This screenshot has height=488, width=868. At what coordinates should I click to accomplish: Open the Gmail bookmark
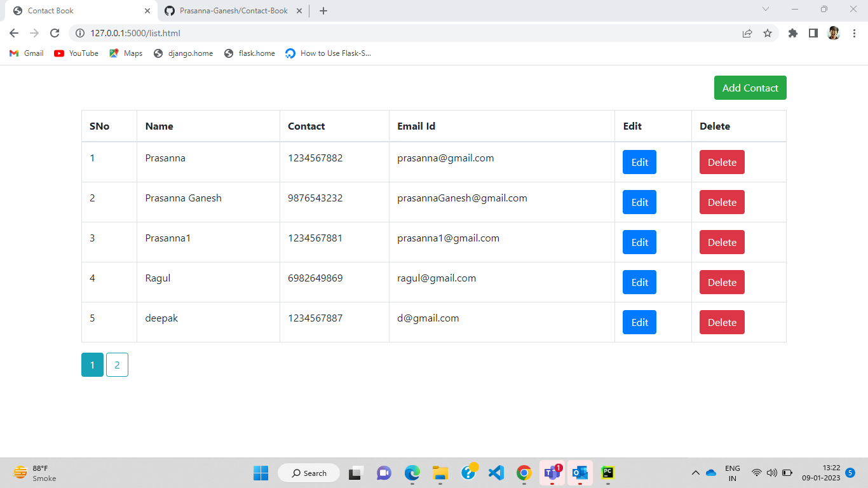click(27, 53)
